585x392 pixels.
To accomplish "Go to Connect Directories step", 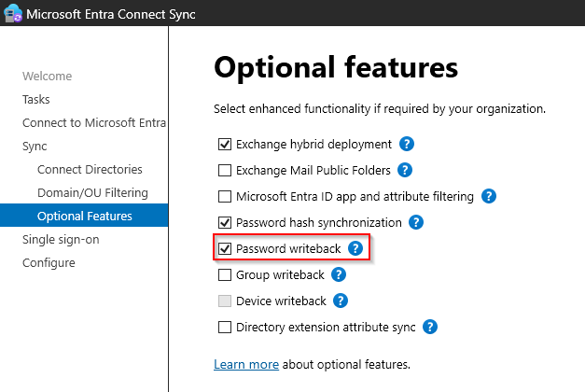I will [90, 170].
